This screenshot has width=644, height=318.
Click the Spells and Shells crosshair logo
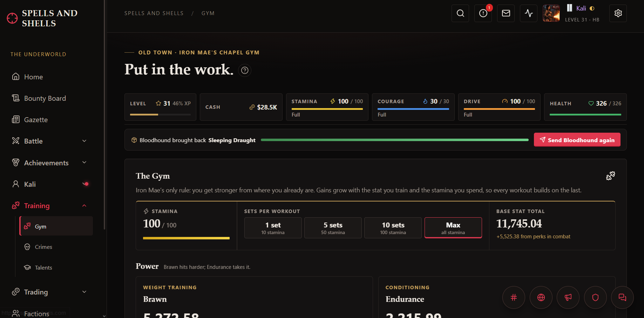[12, 18]
